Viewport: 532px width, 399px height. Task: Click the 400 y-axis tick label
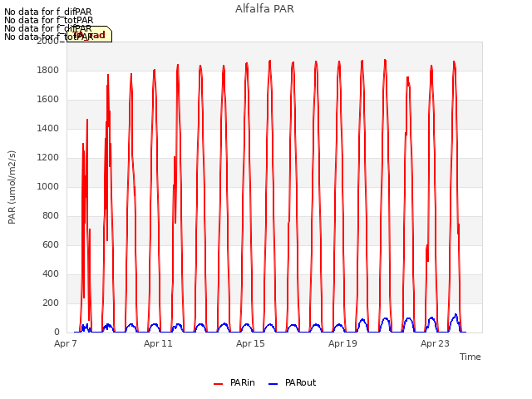click(x=51, y=273)
